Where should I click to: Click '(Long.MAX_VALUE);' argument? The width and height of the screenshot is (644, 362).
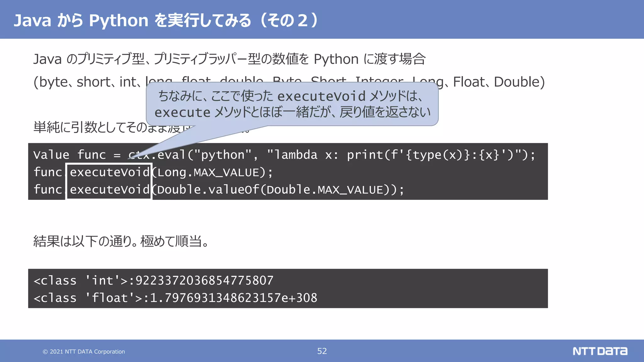pos(213,173)
